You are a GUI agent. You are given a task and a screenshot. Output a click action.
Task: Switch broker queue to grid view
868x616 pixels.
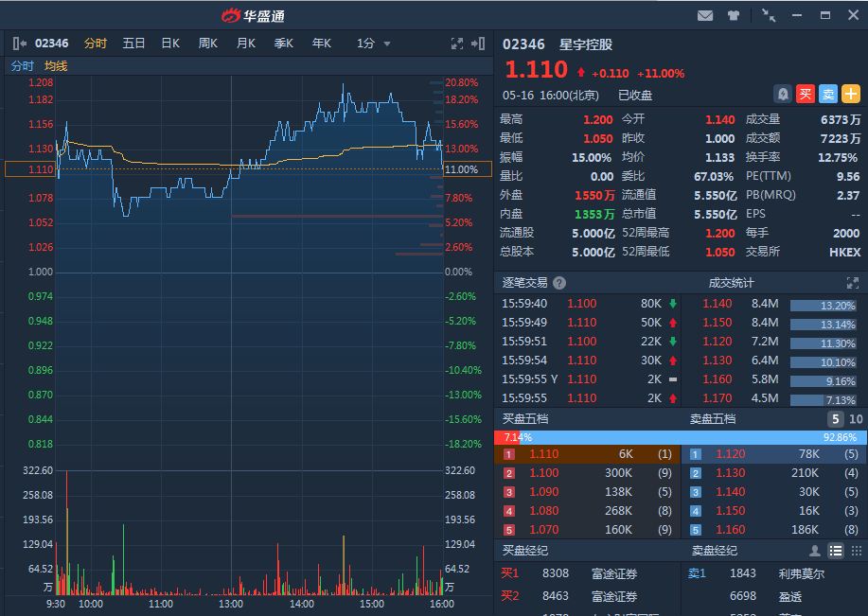click(x=856, y=551)
